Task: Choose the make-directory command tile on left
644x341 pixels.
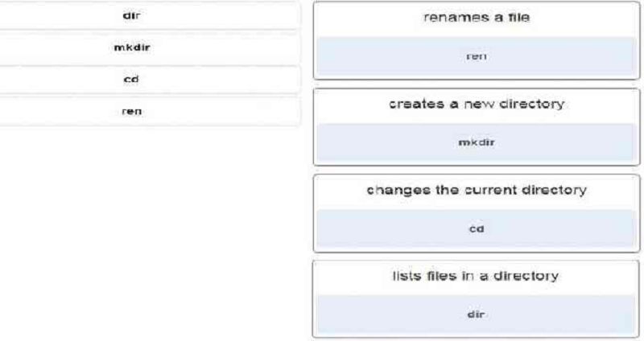Action: point(131,47)
